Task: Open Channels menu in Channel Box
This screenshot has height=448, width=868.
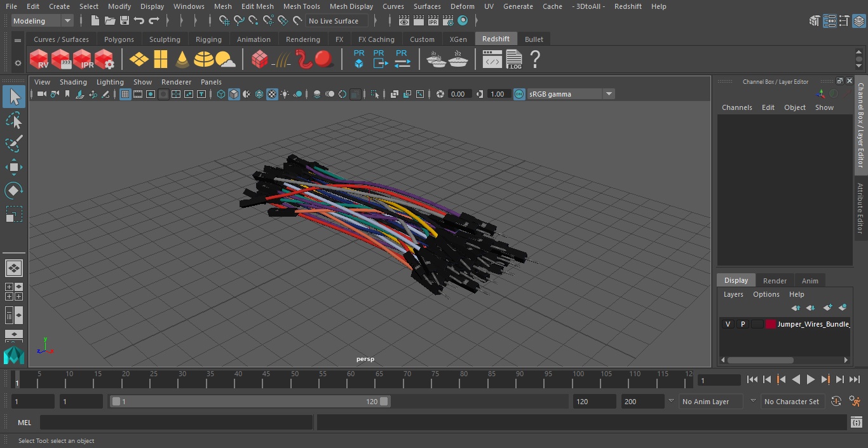Action: click(x=736, y=107)
